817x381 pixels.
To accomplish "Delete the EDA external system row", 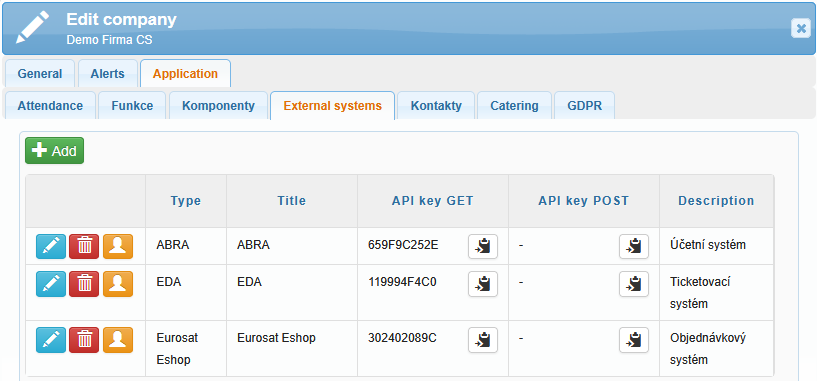I will click(x=84, y=284).
